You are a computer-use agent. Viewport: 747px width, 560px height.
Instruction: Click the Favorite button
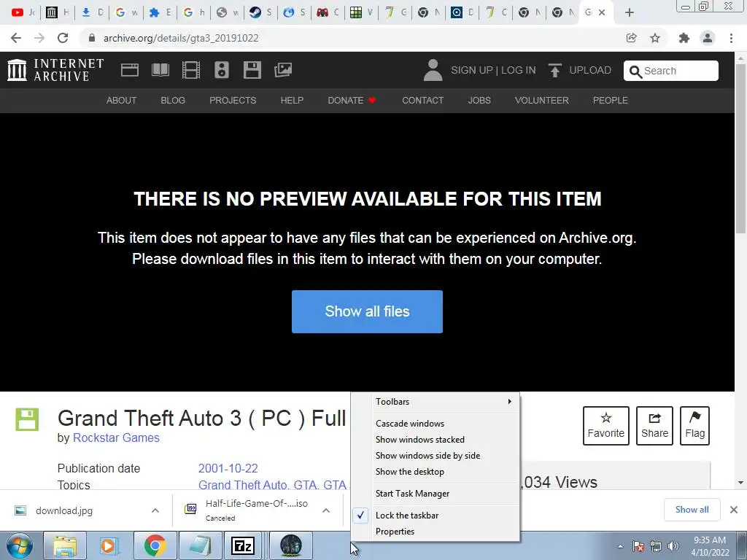pos(606,426)
